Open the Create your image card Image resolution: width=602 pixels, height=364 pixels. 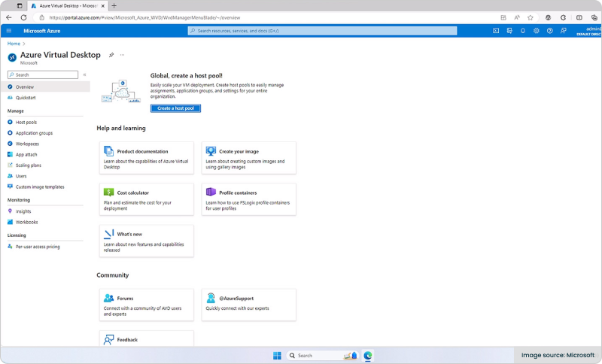[x=249, y=158]
